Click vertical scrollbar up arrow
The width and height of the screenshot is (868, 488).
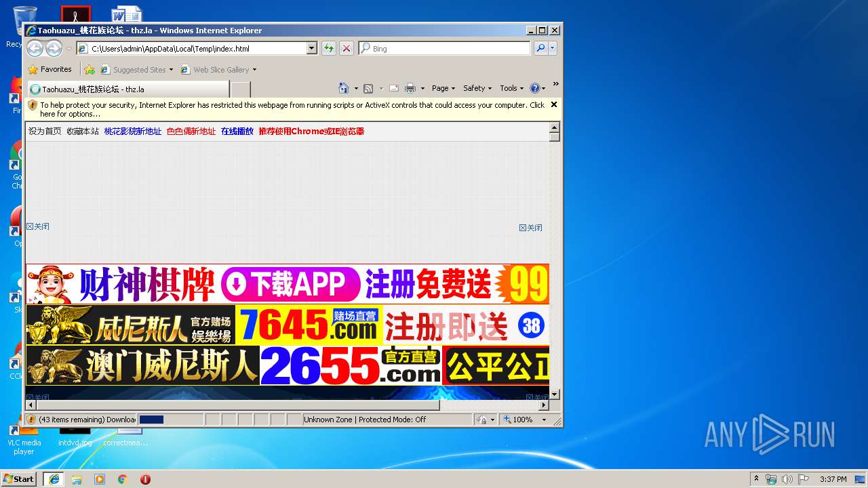[x=554, y=127]
